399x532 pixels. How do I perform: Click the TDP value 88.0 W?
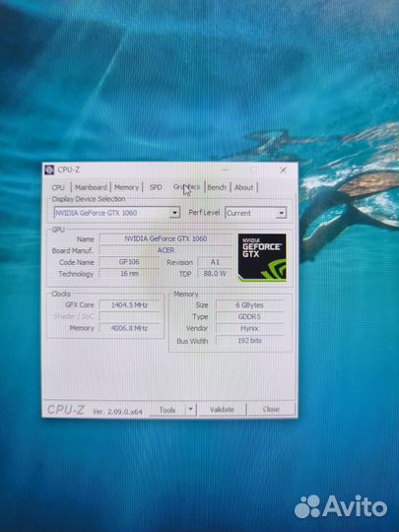point(215,274)
